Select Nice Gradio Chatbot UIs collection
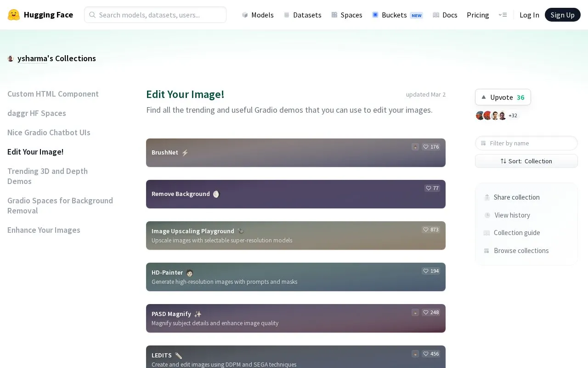Image resolution: width=588 pixels, height=368 pixels. point(49,132)
